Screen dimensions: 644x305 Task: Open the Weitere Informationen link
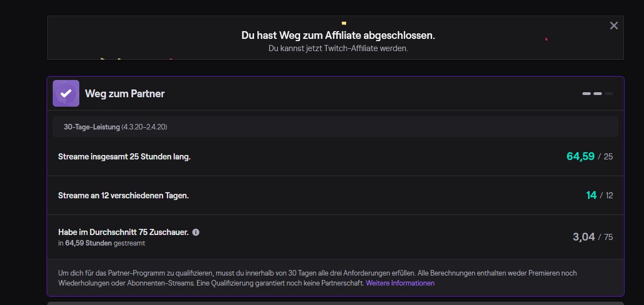(x=400, y=283)
